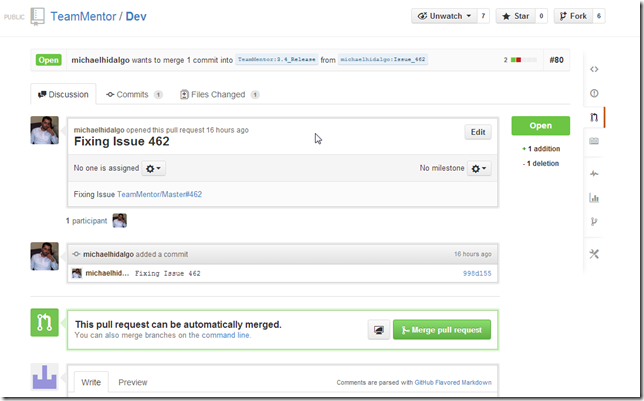Select the Preview comment tab
Image resolution: width=644 pixels, height=401 pixels.
point(133,383)
